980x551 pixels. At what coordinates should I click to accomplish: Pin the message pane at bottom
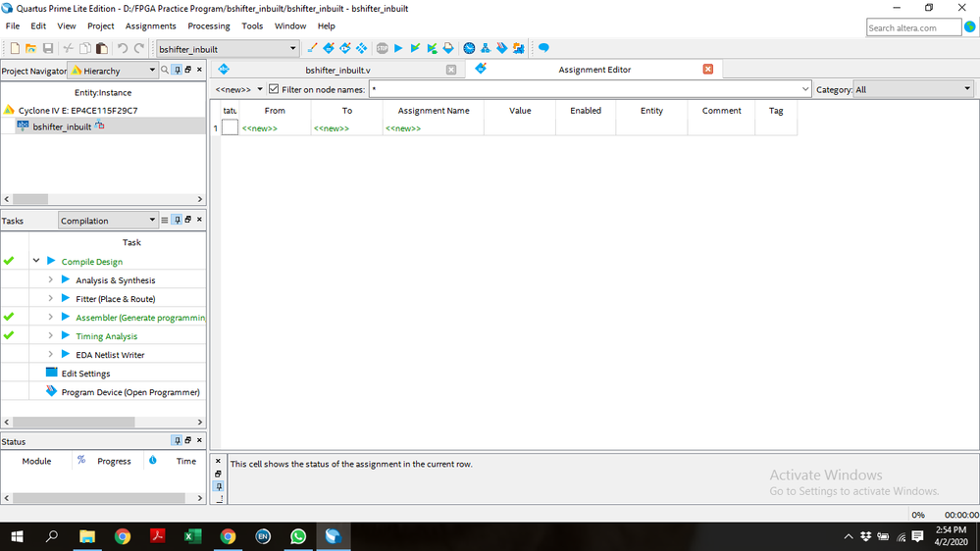pos(218,486)
